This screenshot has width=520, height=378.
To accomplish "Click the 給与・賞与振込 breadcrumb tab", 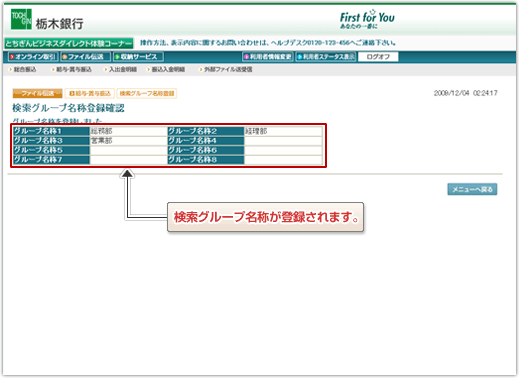I will click(90, 93).
